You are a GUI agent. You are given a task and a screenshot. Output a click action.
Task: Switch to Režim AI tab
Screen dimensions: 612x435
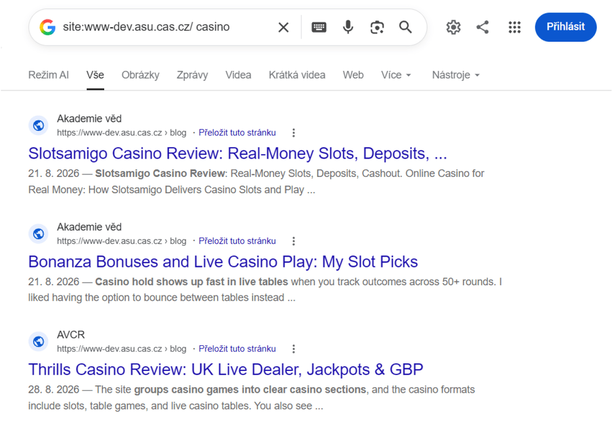pos(48,75)
